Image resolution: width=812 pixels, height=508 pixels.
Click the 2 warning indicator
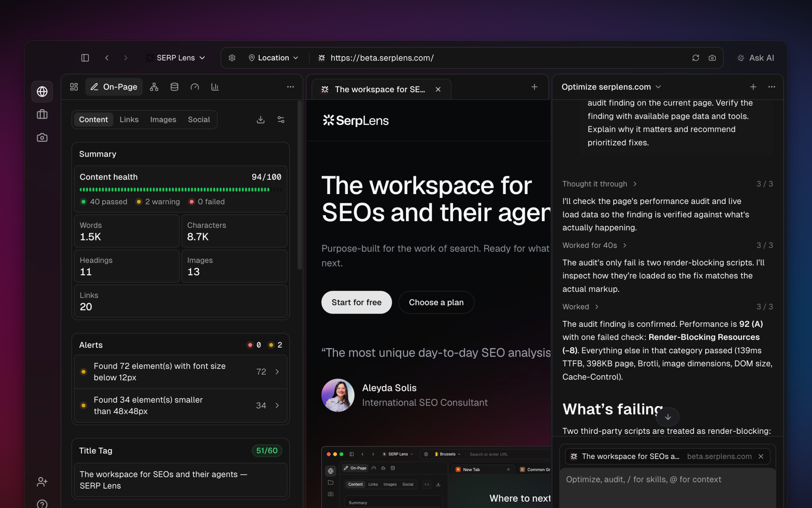coord(158,202)
